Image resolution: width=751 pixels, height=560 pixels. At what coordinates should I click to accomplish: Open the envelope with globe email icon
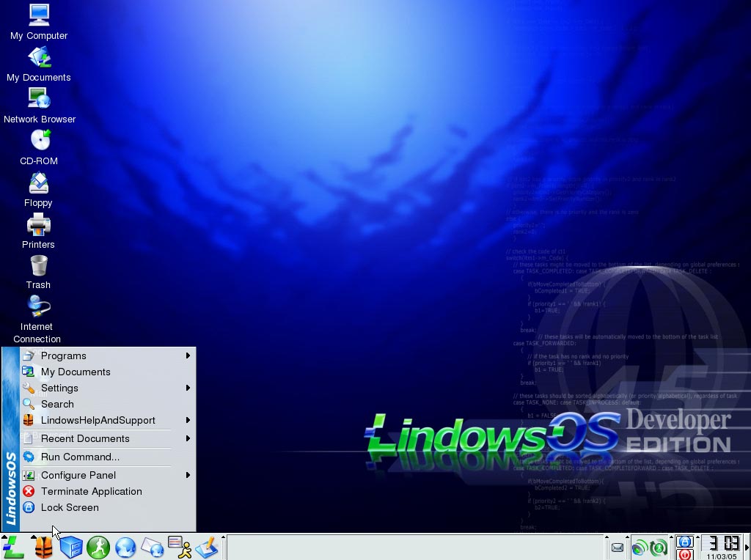point(153,547)
